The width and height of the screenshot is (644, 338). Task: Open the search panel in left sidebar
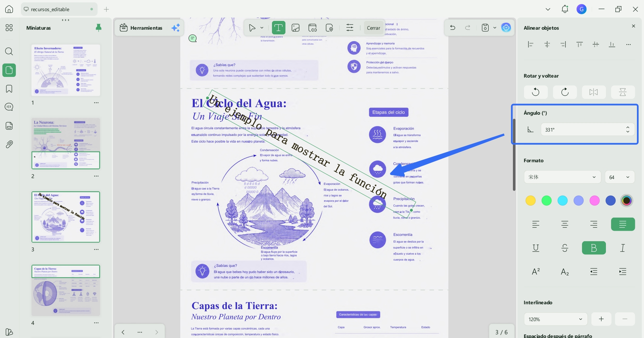[x=9, y=51]
